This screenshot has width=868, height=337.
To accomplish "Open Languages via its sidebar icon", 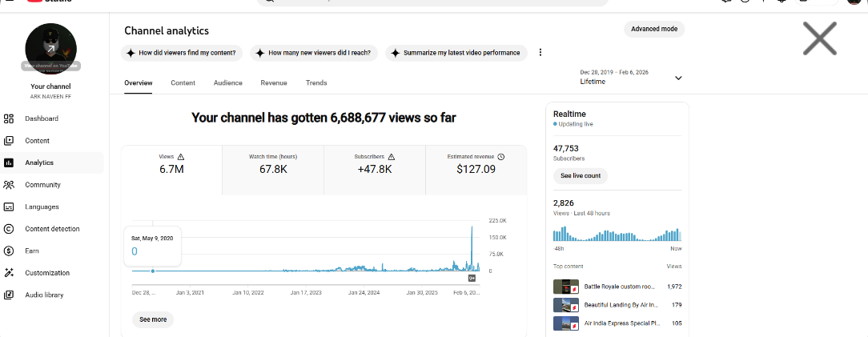I will 9,207.
